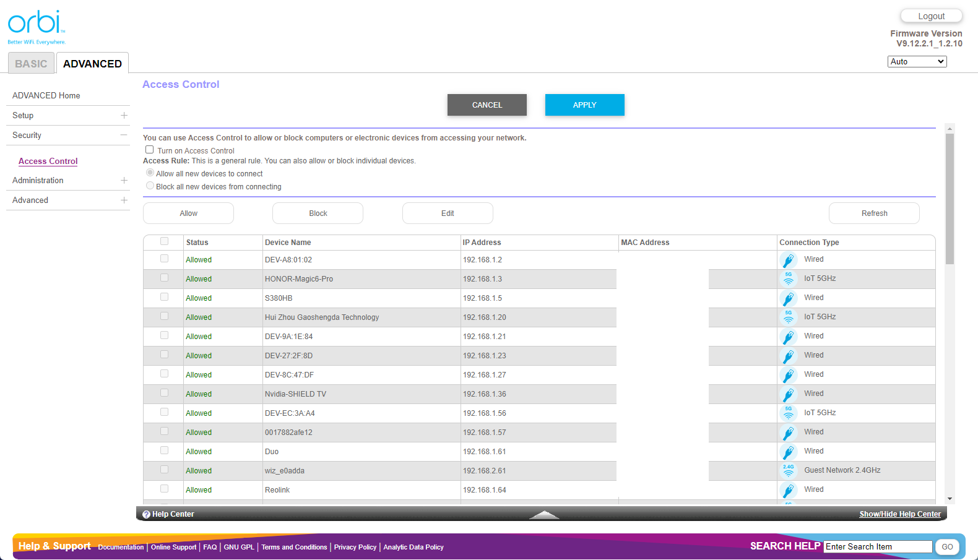
Task: Select Block all new devices radio button
Action: [150, 186]
